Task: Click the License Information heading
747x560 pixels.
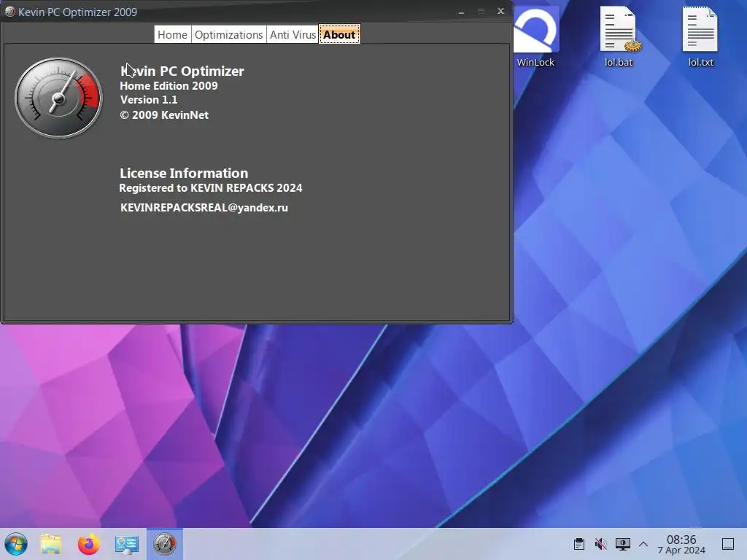Action: pos(184,173)
